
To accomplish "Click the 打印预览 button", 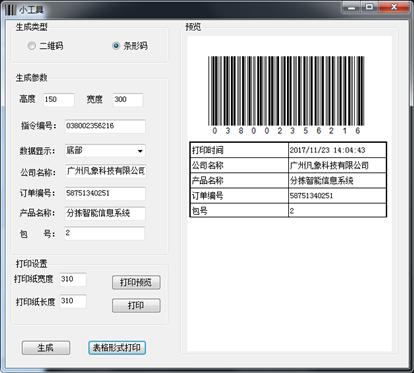I will pos(136,283).
